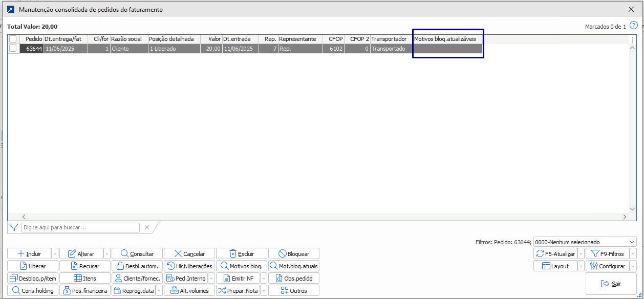The height and width of the screenshot is (299, 644).
Task: Click the Alt.volumes boxes button
Action: [x=189, y=290]
